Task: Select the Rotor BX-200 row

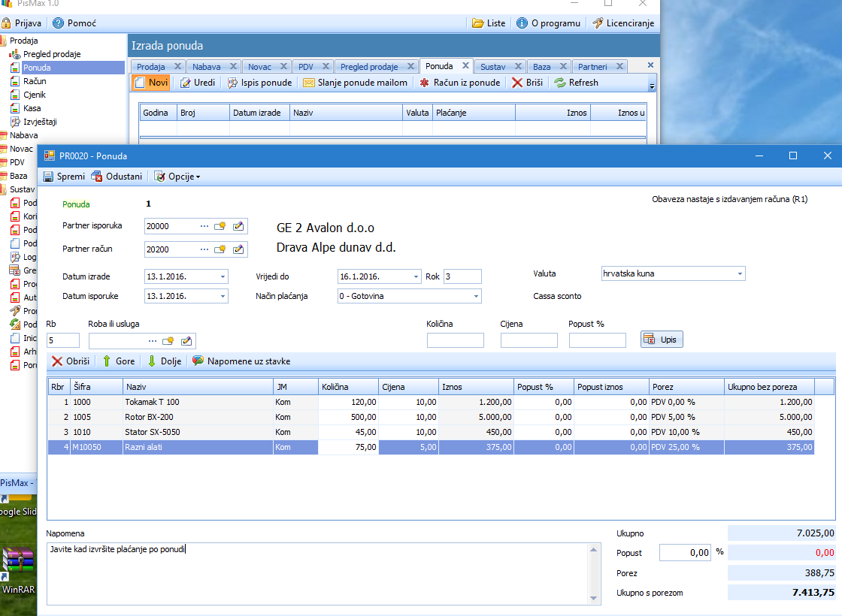Action: click(x=431, y=417)
